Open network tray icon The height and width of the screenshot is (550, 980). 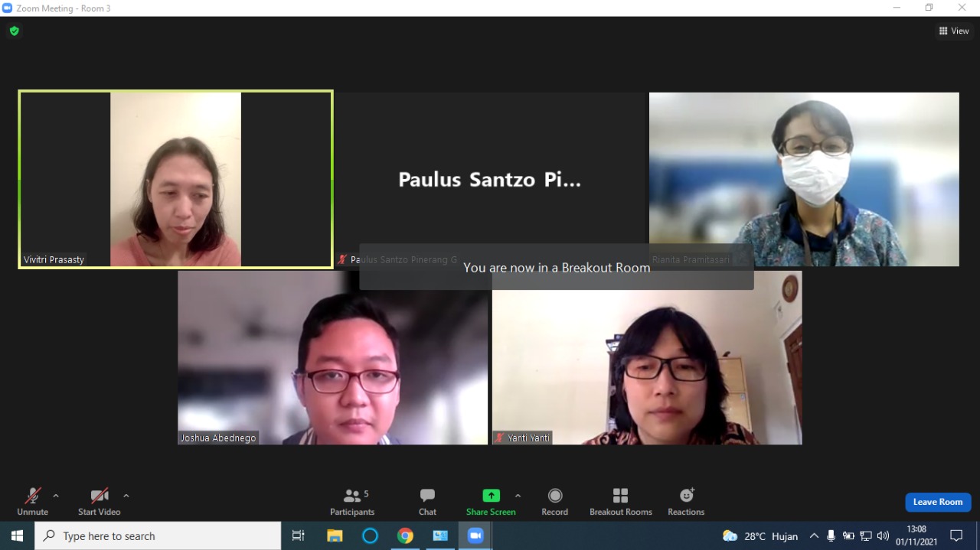866,535
